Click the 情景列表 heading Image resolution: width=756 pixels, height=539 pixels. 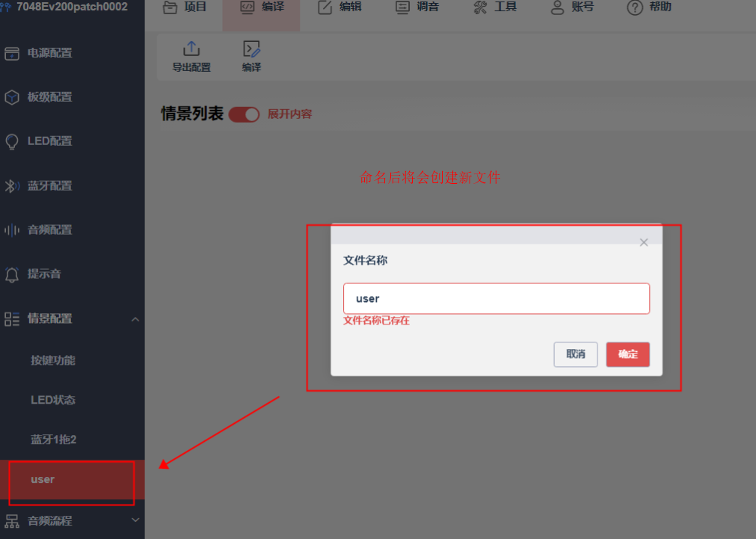point(192,114)
